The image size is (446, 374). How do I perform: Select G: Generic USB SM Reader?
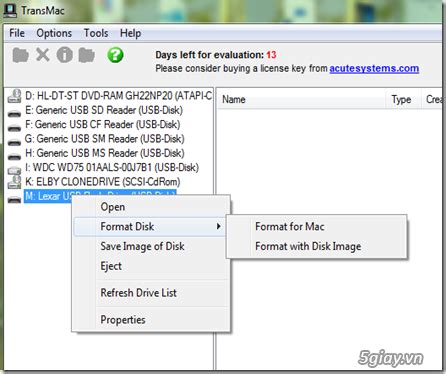pyautogui.click(x=105, y=139)
